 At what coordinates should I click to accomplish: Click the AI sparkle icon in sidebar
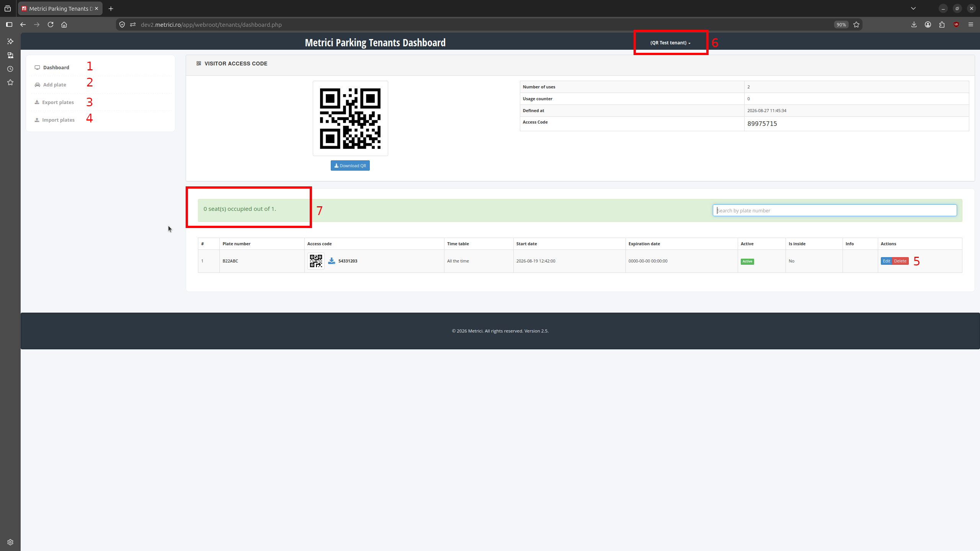pyautogui.click(x=10, y=41)
